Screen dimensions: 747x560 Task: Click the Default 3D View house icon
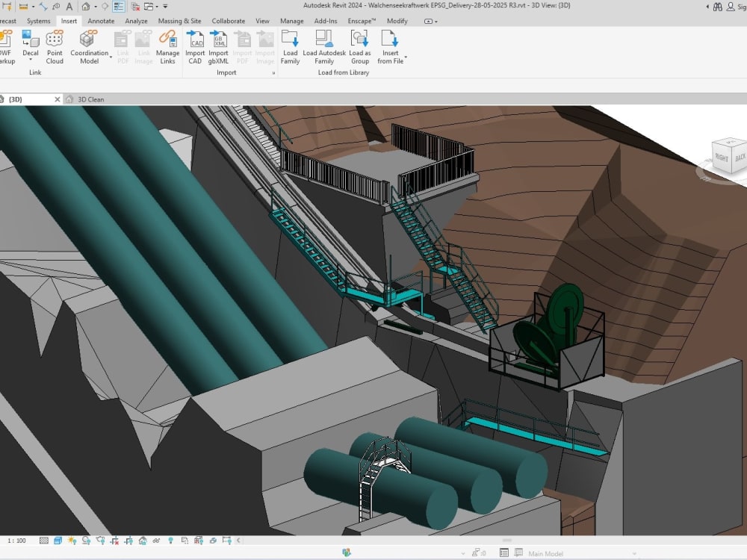coord(86,6)
